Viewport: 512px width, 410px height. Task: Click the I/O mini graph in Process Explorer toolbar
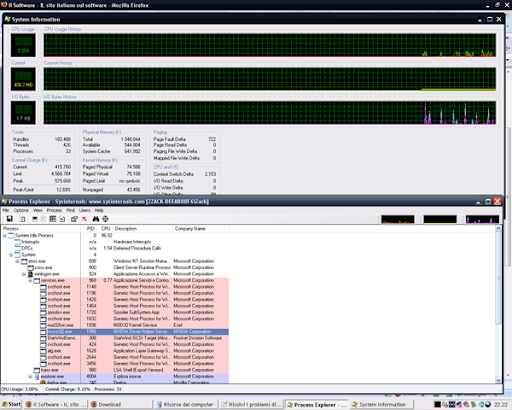pyautogui.click(x=482, y=219)
